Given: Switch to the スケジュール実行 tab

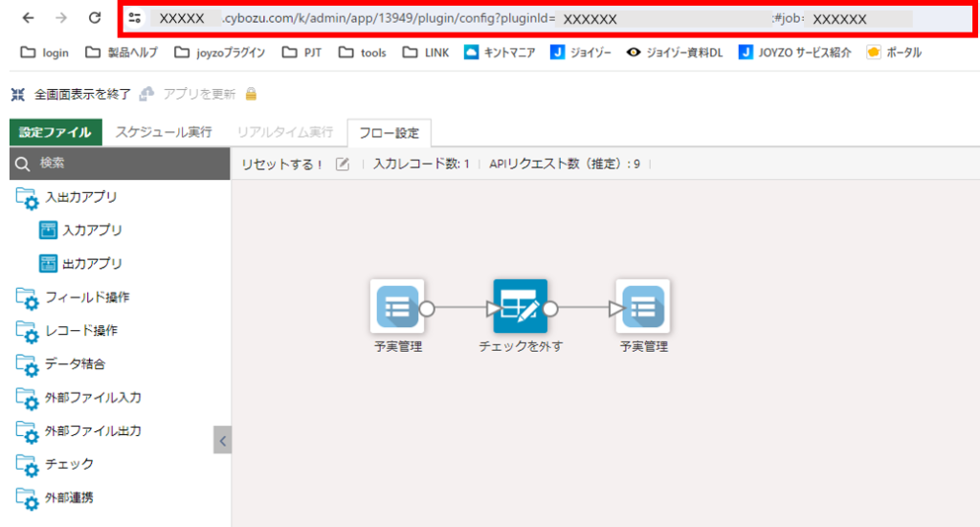Looking at the screenshot, I should [163, 132].
